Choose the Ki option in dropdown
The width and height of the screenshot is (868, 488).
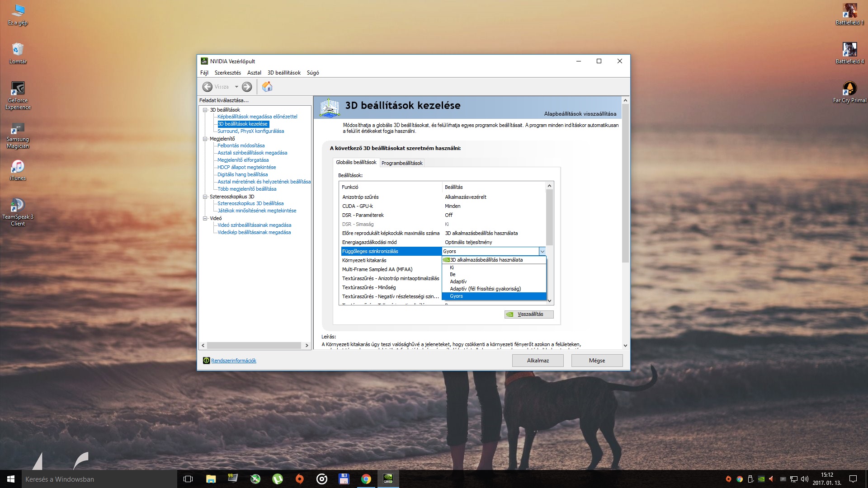point(452,267)
